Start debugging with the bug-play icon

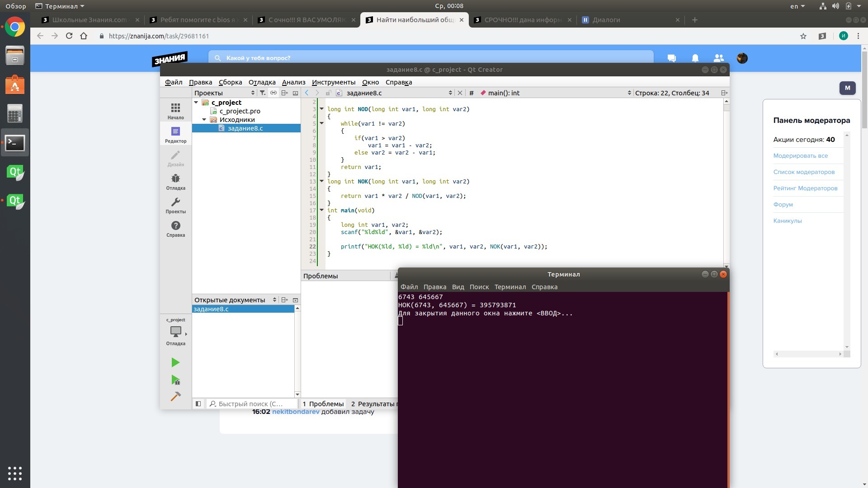point(175,380)
